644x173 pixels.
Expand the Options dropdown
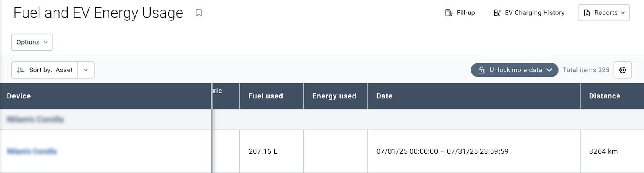pos(32,42)
